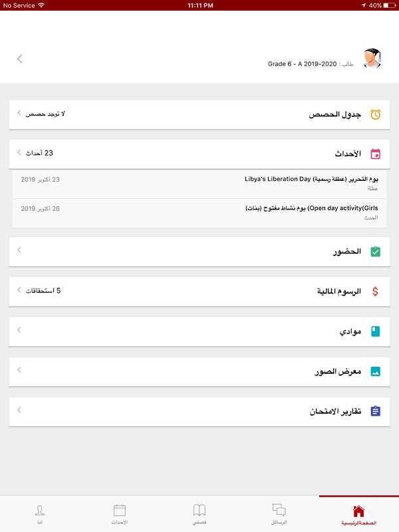Click the red dollar fees icon

click(376, 291)
